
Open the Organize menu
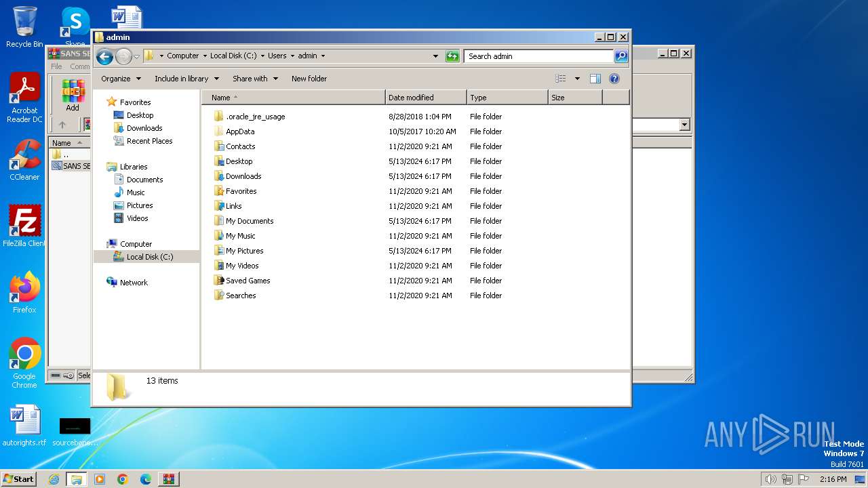tap(121, 79)
